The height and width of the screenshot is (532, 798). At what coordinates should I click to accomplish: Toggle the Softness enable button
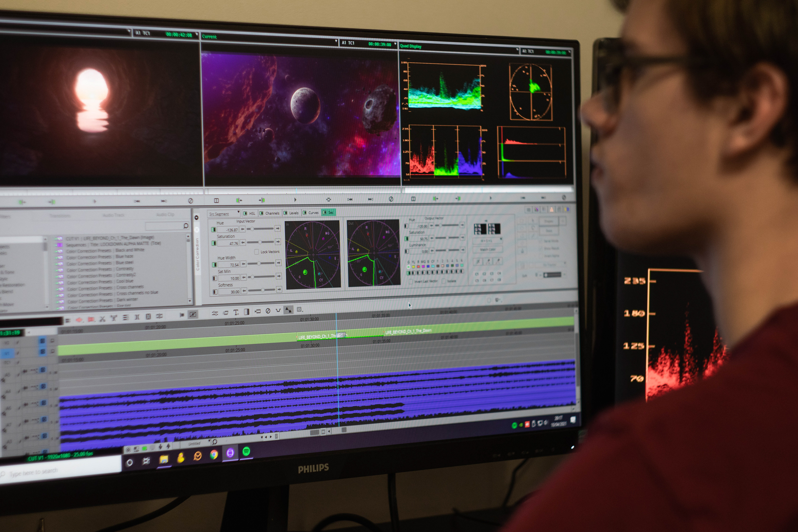click(x=215, y=292)
